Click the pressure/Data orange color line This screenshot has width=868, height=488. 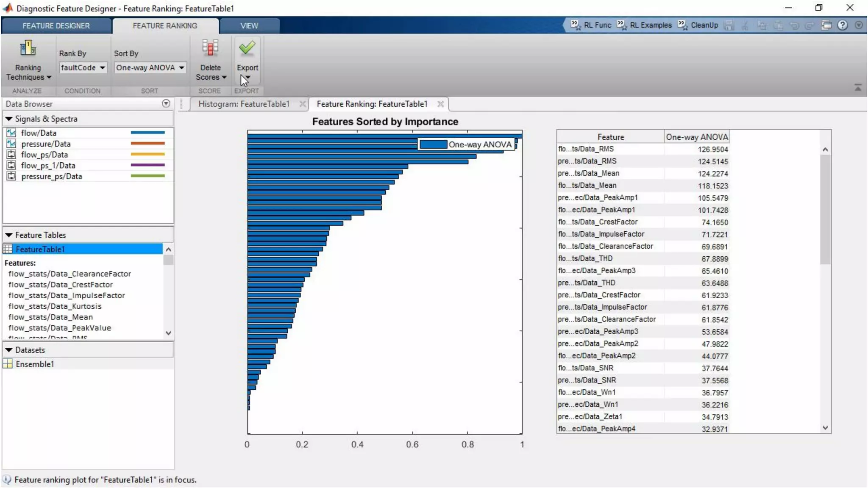(x=147, y=144)
